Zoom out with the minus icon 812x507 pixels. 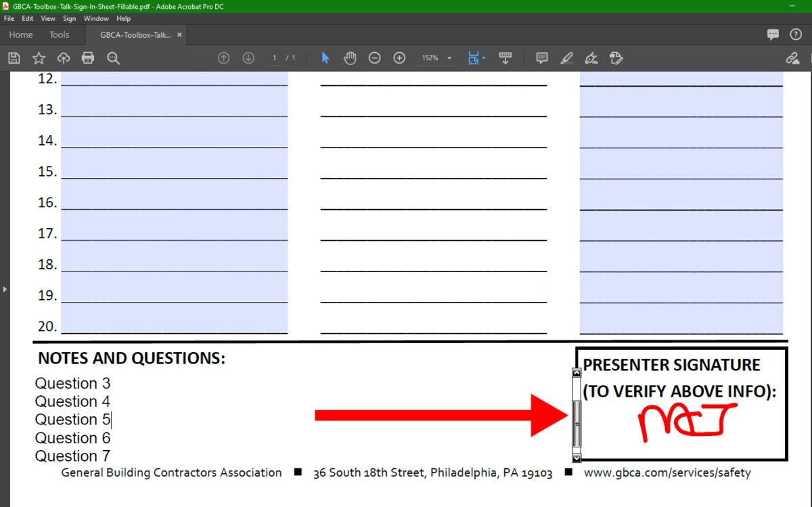click(x=374, y=58)
